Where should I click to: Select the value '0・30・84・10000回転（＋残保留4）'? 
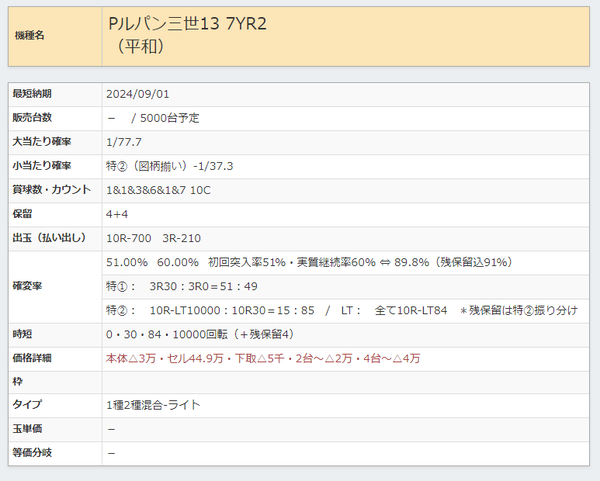tap(200, 334)
